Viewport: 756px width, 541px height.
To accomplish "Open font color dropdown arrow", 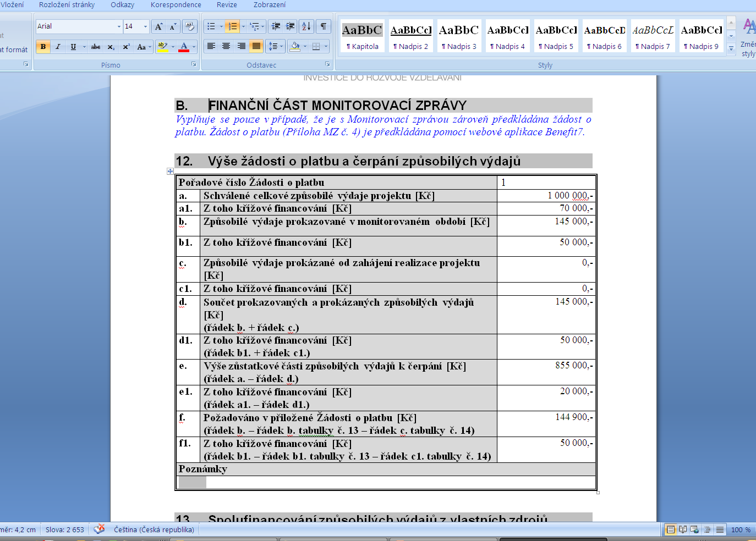I will (194, 47).
